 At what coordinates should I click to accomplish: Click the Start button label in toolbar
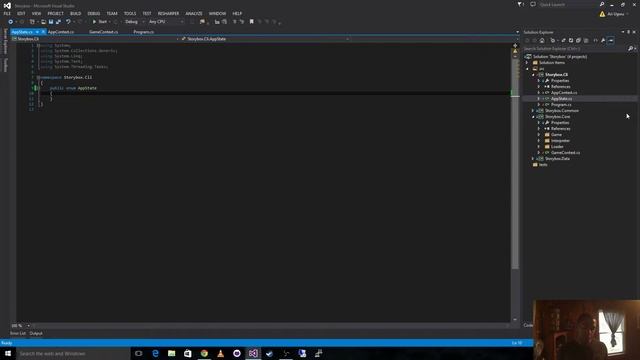(100, 22)
